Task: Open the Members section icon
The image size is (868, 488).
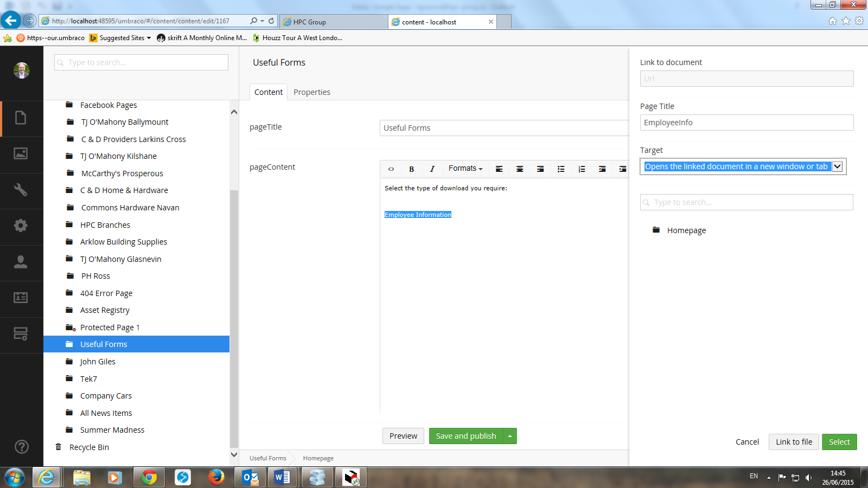Action: [x=21, y=298]
